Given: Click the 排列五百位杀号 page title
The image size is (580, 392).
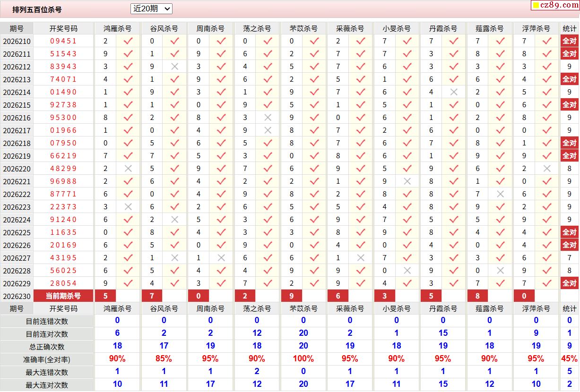Looking at the screenshot, I should [x=37, y=9].
